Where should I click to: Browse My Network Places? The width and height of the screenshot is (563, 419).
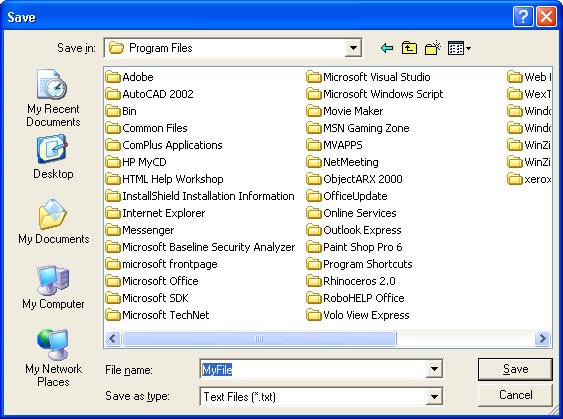coord(53,358)
